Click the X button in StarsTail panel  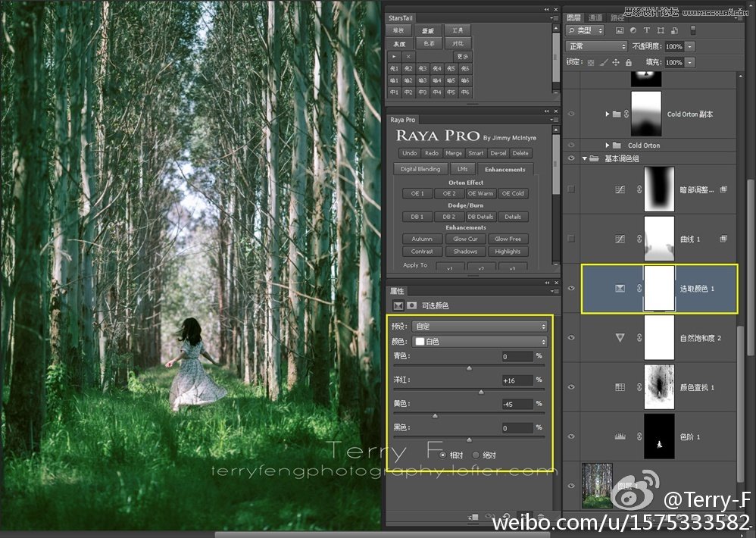408,56
